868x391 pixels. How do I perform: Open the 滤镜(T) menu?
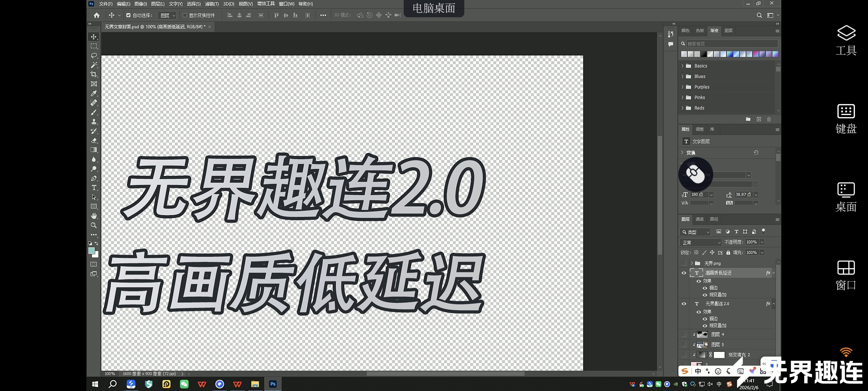pos(211,4)
